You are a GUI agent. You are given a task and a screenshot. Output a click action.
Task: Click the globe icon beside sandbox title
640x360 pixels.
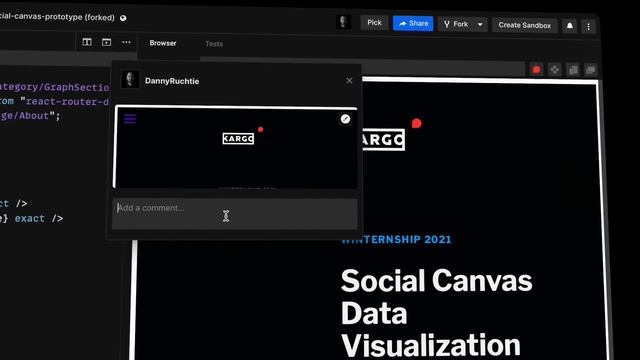tap(123, 18)
